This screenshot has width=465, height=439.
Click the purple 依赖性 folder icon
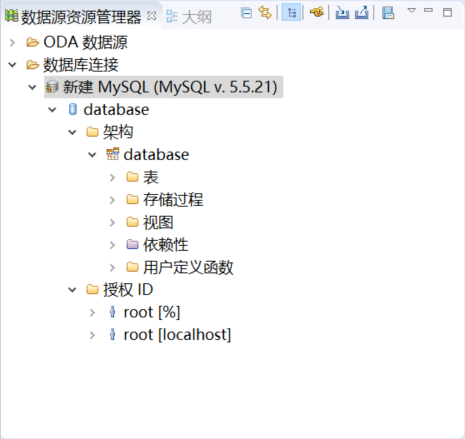(x=132, y=244)
